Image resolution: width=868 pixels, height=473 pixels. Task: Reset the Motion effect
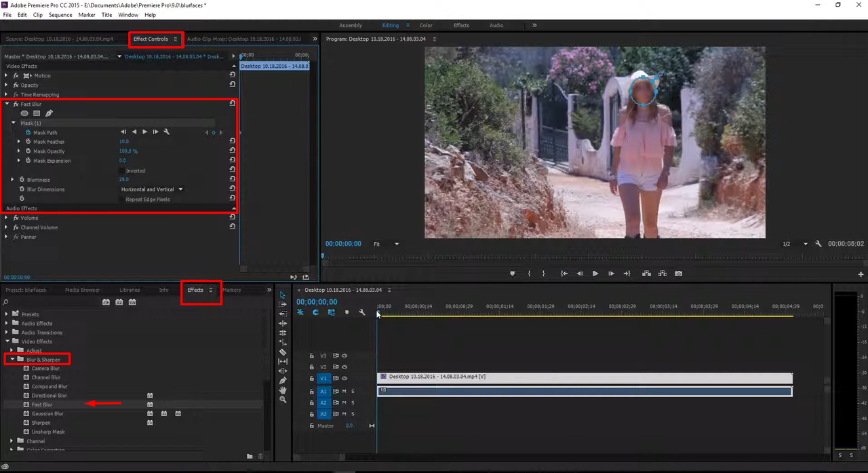233,75
